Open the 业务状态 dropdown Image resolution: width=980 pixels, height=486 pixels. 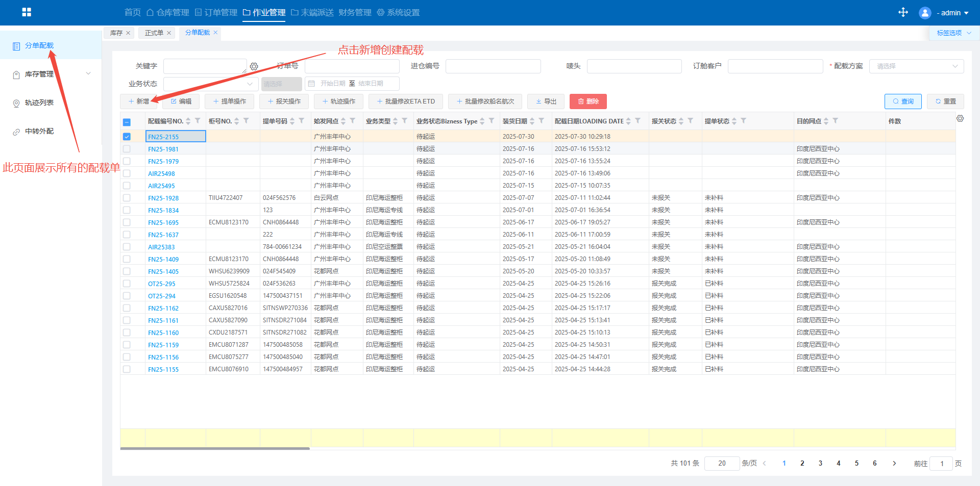pyautogui.click(x=210, y=84)
